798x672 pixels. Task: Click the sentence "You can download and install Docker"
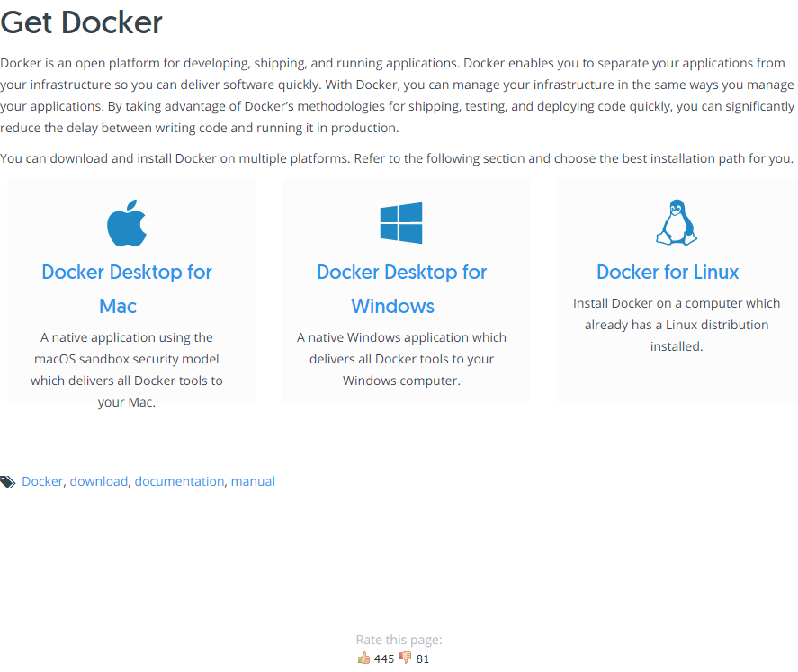[397, 158]
